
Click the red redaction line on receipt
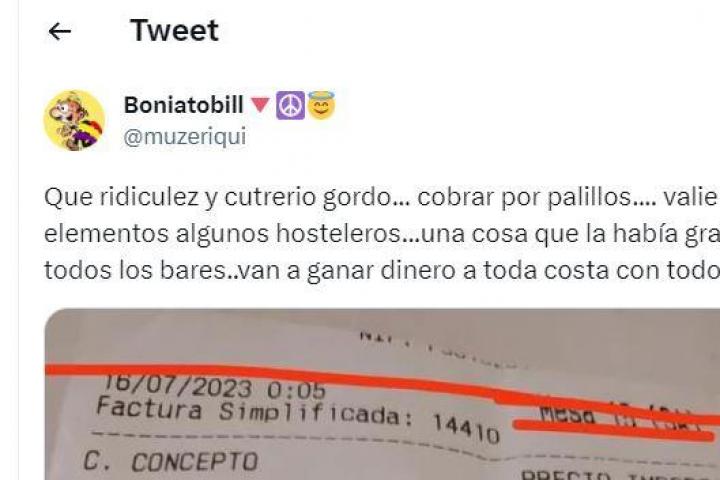point(382,385)
